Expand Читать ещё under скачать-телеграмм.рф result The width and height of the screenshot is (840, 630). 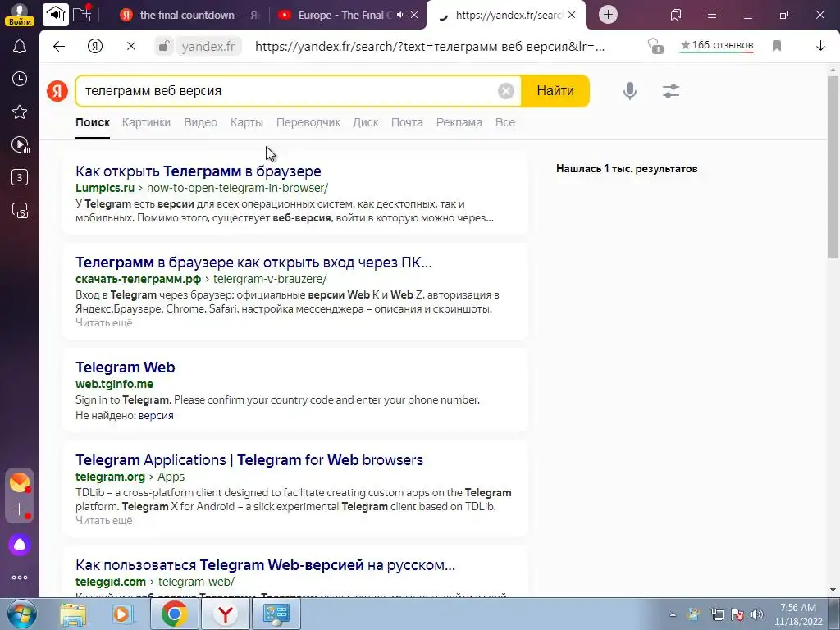(x=104, y=322)
